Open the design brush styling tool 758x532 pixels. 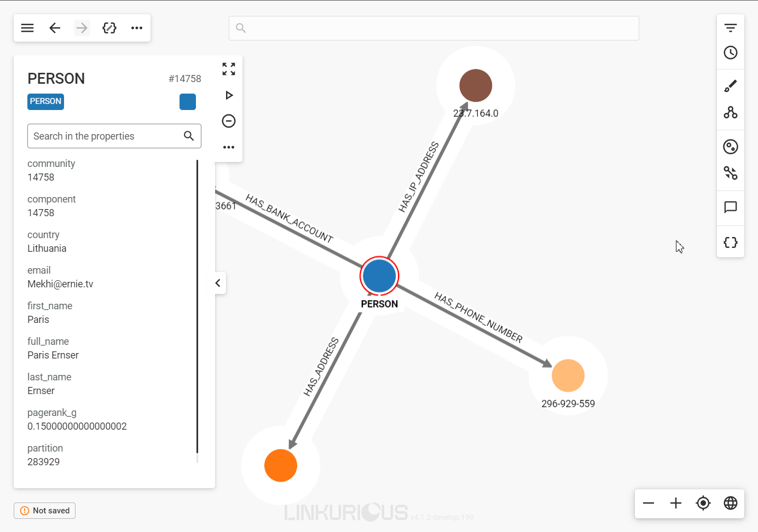coord(730,86)
